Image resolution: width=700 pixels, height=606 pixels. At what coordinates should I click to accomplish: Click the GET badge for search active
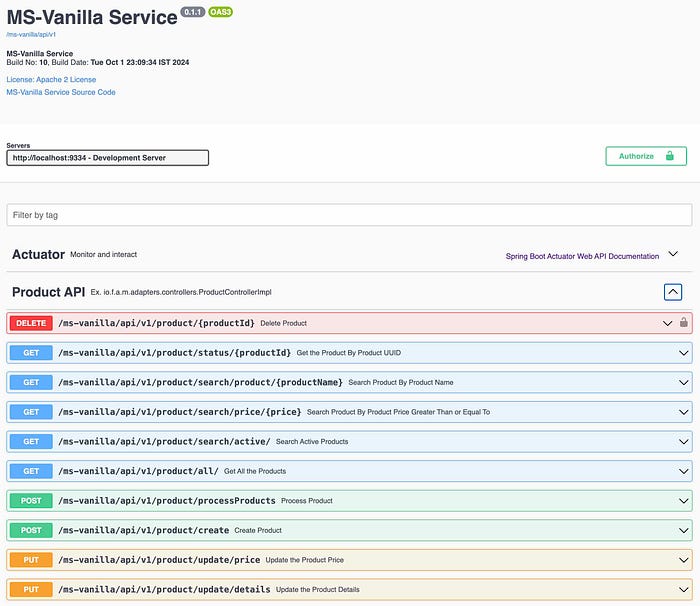pos(31,441)
